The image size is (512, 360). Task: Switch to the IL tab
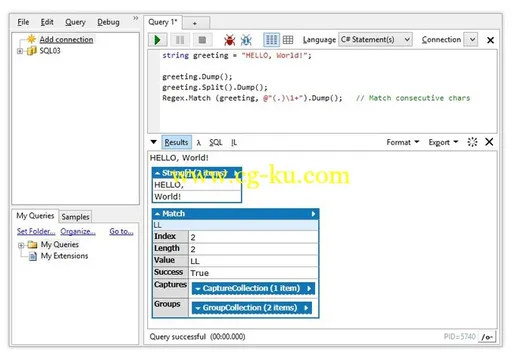coord(234,143)
